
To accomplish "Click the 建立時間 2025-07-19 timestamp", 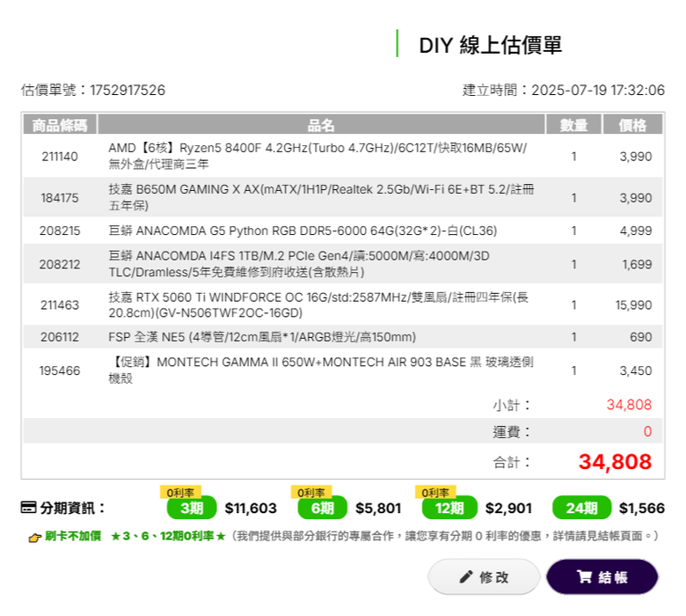I will [564, 90].
